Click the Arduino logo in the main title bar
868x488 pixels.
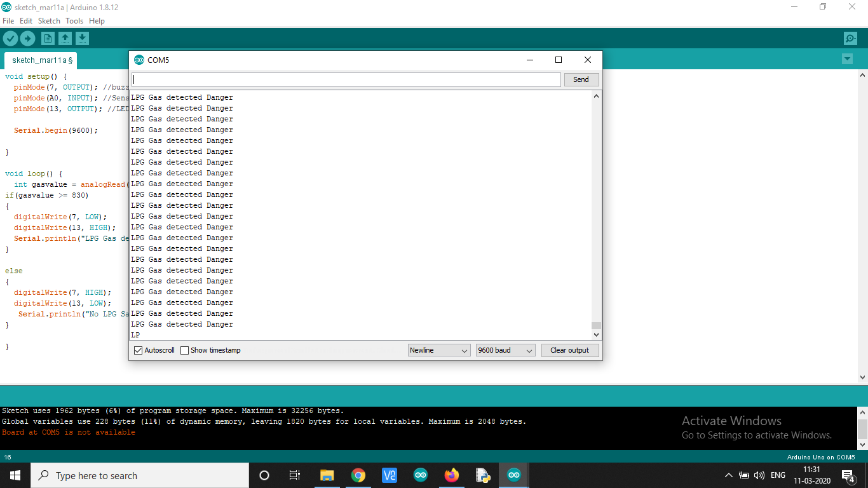click(x=6, y=7)
